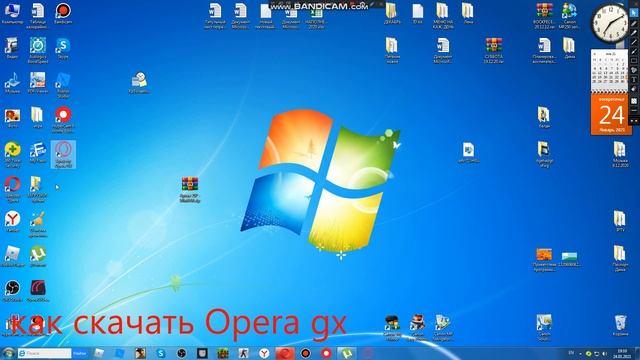Click the system tray clock
The image size is (640, 360).
[622, 353]
